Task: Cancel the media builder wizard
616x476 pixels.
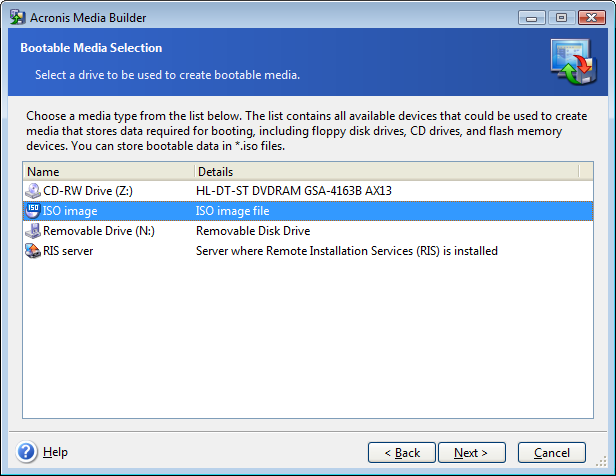Action: point(552,452)
